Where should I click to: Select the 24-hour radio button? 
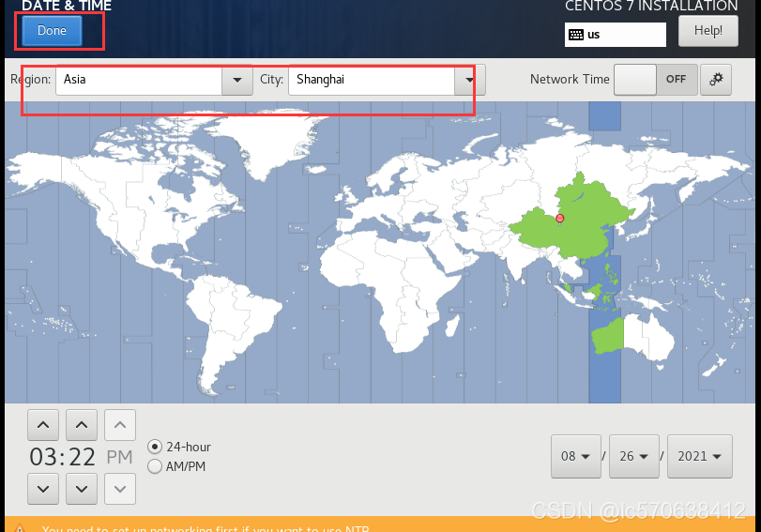click(155, 447)
